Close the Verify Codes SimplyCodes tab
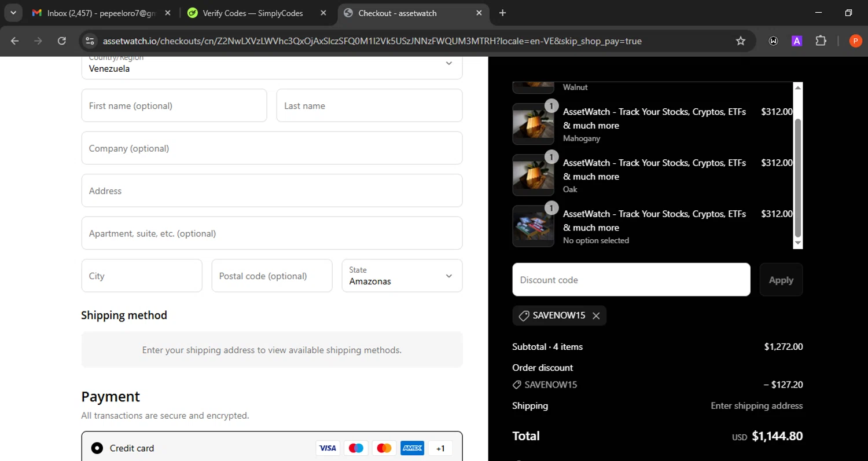Image resolution: width=868 pixels, height=461 pixels. (x=323, y=13)
